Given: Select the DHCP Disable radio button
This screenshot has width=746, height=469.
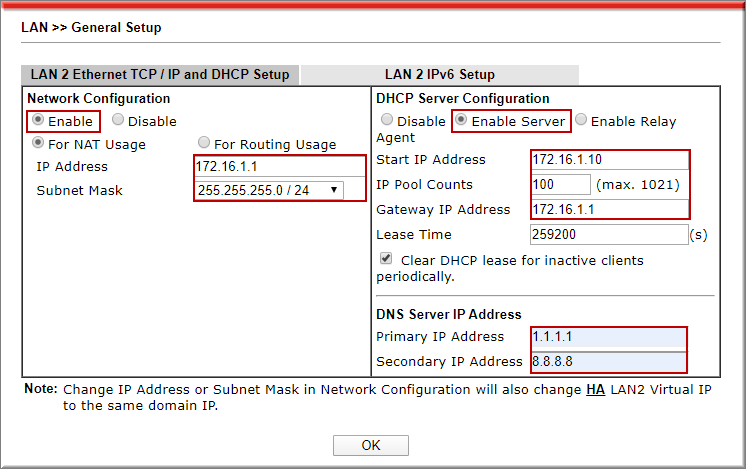Looking at the screenshot, I should coord(386,121).
